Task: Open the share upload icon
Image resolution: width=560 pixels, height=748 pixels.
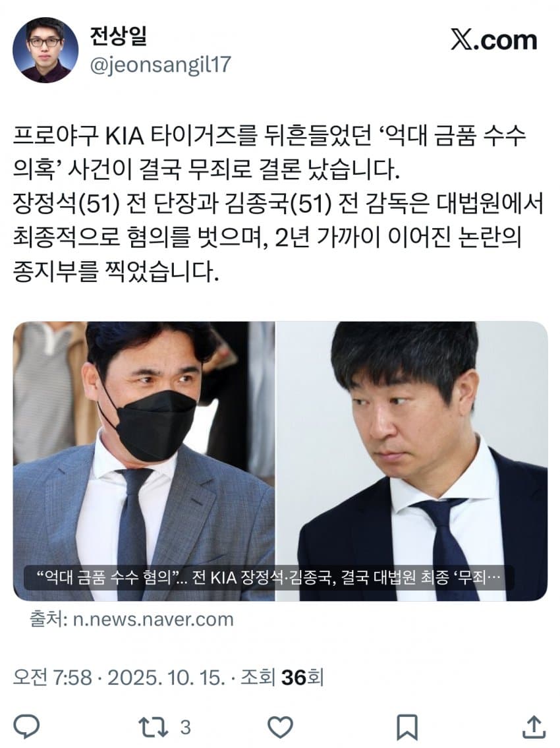Action: [534, 727]
